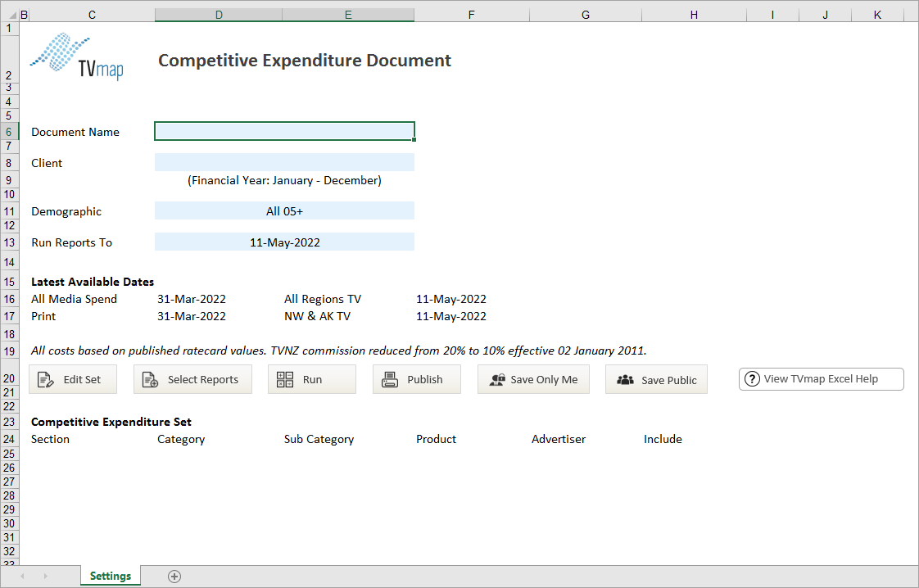Click the help question mark icon

click(752, 379)
